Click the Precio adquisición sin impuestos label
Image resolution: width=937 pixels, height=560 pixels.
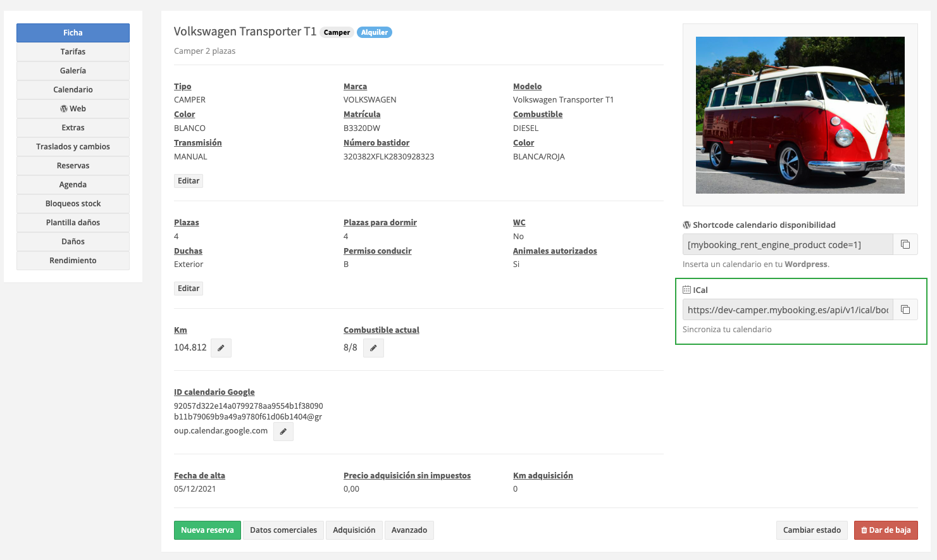click(x=407, y=476)
